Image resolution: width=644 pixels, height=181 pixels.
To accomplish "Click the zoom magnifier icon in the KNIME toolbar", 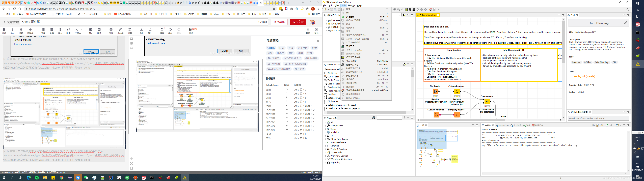I will (402, 10).
